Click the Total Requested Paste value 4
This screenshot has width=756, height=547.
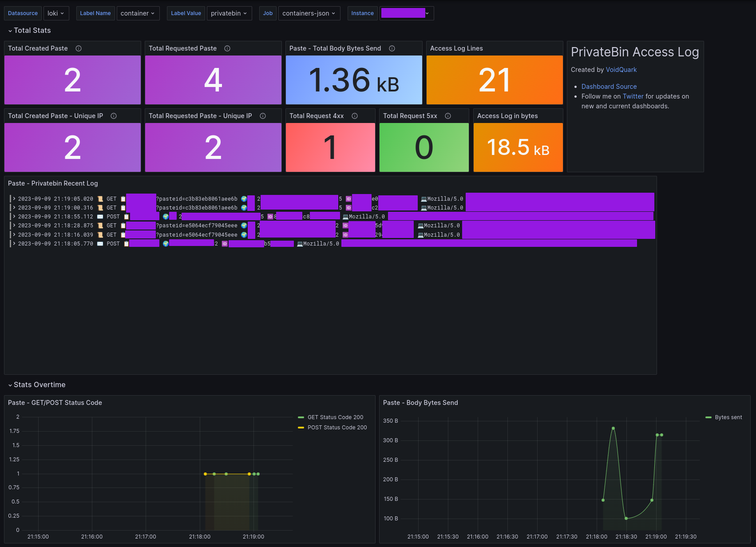tap(213, 80)
